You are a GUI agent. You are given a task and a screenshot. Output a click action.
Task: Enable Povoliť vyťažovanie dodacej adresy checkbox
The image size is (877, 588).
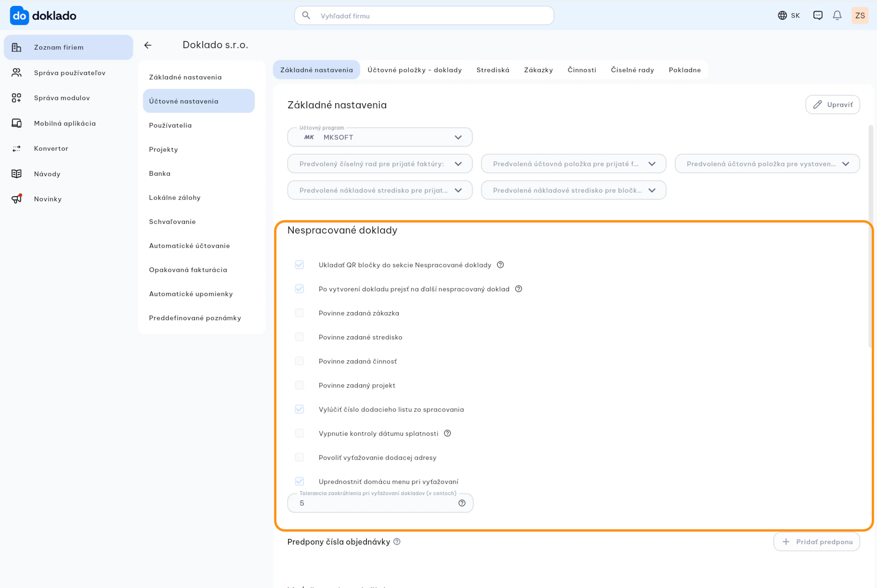(299, 457)
